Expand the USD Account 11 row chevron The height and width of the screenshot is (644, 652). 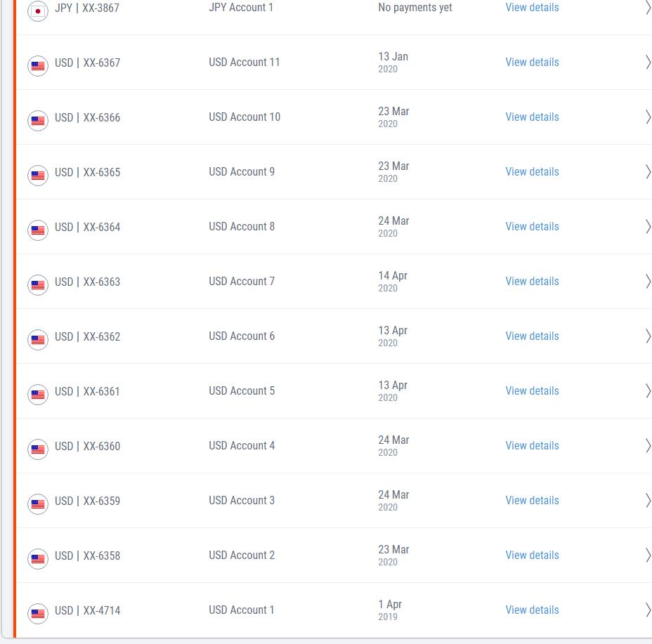click(x=647, y=63)
